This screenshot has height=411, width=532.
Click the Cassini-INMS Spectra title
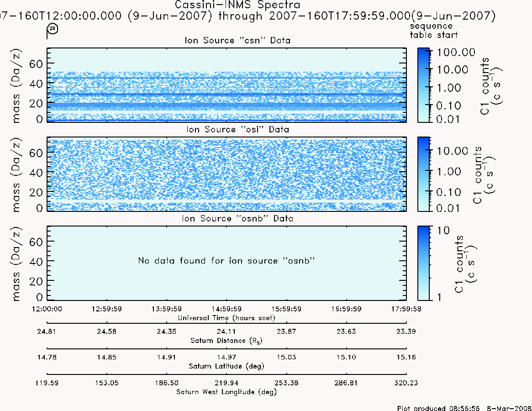(x=237, y=5)
